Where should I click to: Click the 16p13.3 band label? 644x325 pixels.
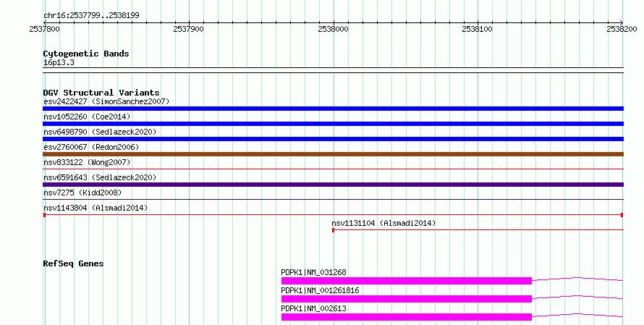pyautogui.click(x=59, y=63)
